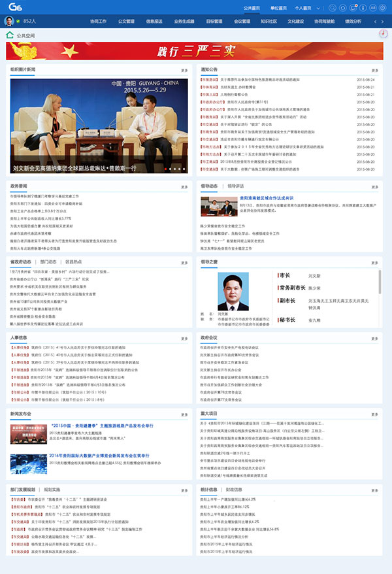
Task: Open the 绩效分析 menu
Action: click(353, 21)
